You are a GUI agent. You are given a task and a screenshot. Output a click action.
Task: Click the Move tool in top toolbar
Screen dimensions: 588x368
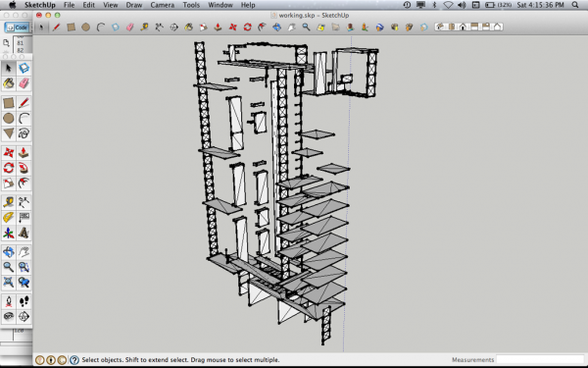232,27
